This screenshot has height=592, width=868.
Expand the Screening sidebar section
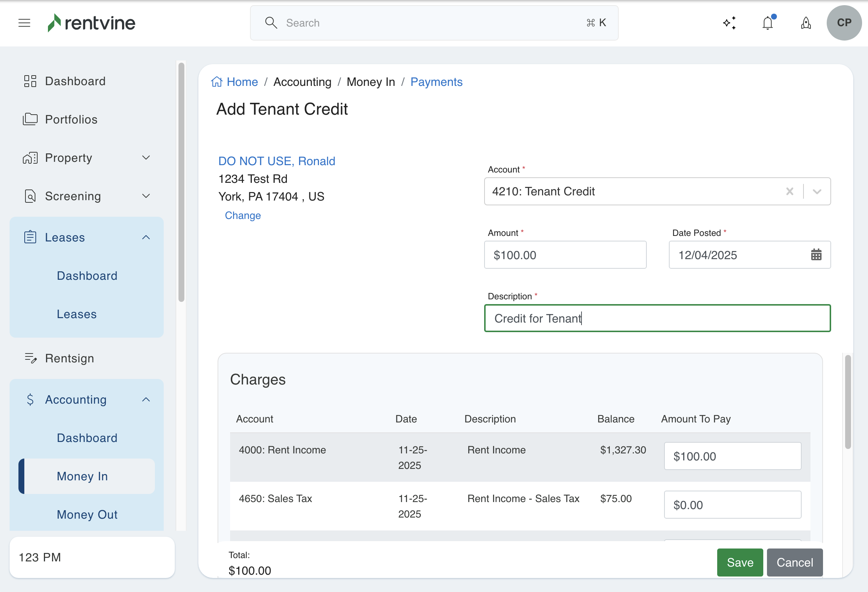(146, 196)
